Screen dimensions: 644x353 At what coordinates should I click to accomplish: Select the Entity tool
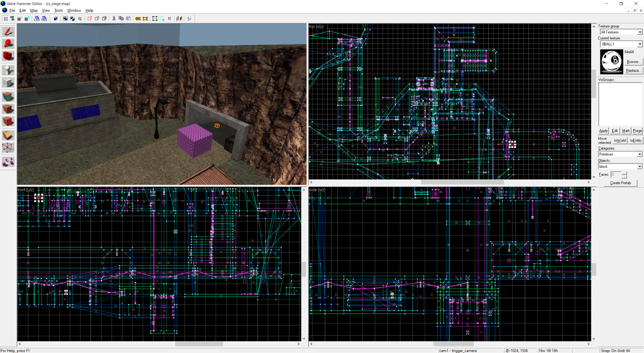(x=8, y=70)
